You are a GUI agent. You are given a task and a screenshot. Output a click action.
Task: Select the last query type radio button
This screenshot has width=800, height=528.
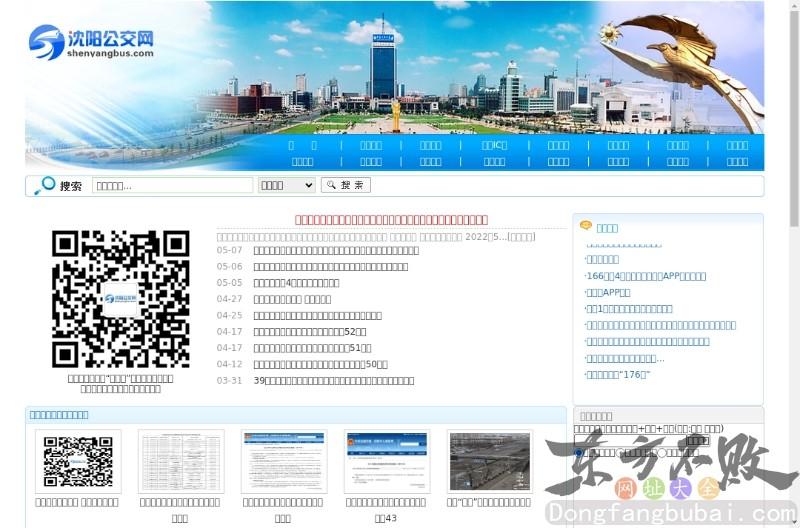(662, 452)
